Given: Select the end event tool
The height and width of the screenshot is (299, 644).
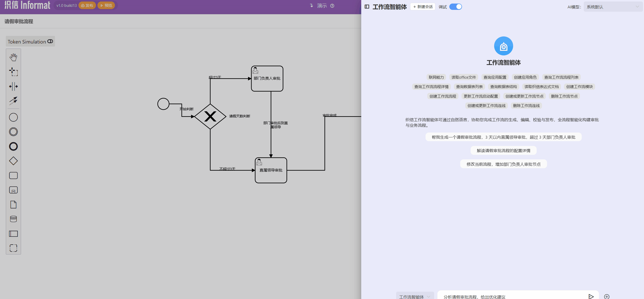Looking at the screenshot, I should tap(13, 146).
